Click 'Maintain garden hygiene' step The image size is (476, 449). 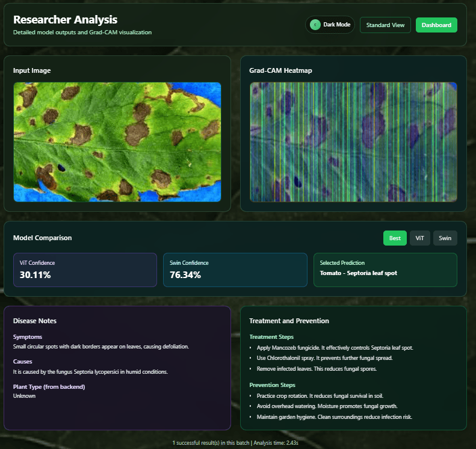coord(334,417)
